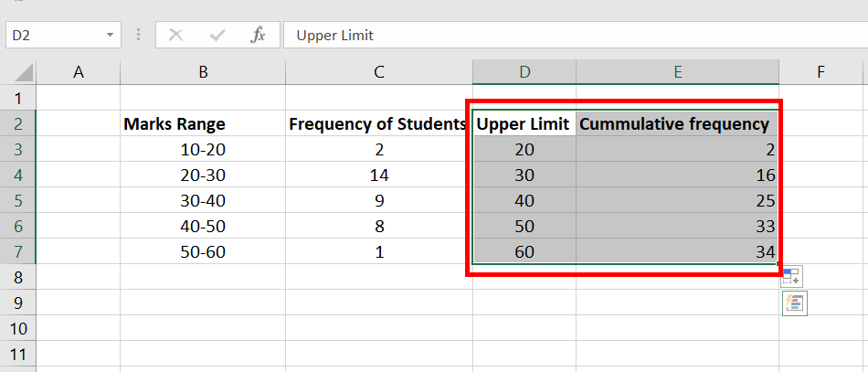Click the formula bar showing Upper Limit
Screen dimensions: 868x372
coord(576,36)
